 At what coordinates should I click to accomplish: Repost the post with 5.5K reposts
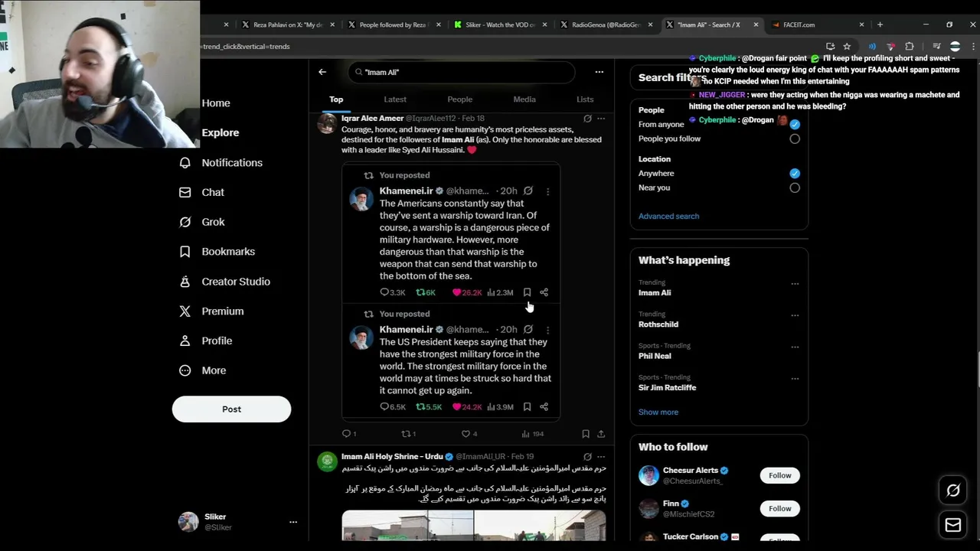(429, 407)
